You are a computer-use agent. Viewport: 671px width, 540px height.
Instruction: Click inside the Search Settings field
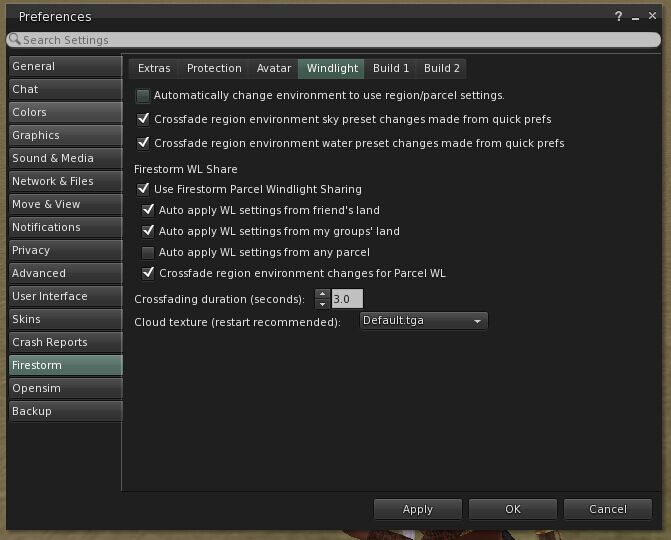[x=333, y=40]
